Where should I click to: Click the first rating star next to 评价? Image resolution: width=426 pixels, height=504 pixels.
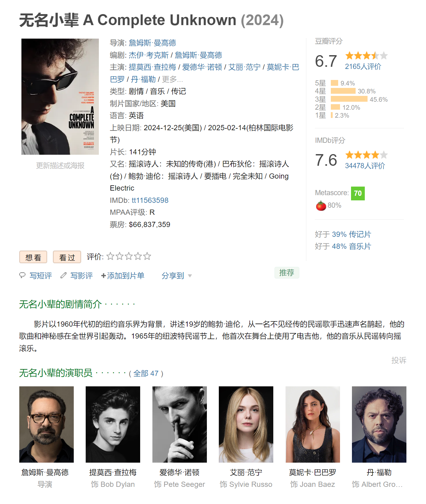(110, 256)
